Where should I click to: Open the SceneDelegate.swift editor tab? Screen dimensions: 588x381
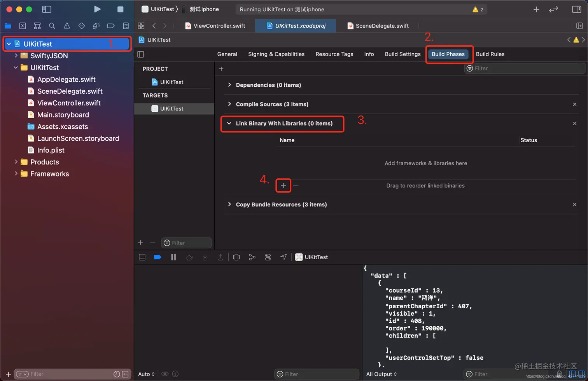377,26
